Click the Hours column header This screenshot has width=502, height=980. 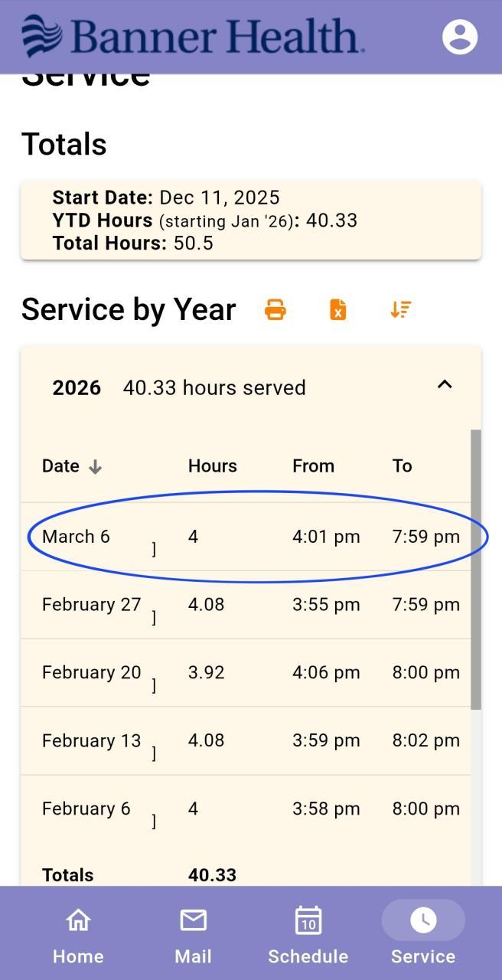pyautogui.click(x=212, y=466)
